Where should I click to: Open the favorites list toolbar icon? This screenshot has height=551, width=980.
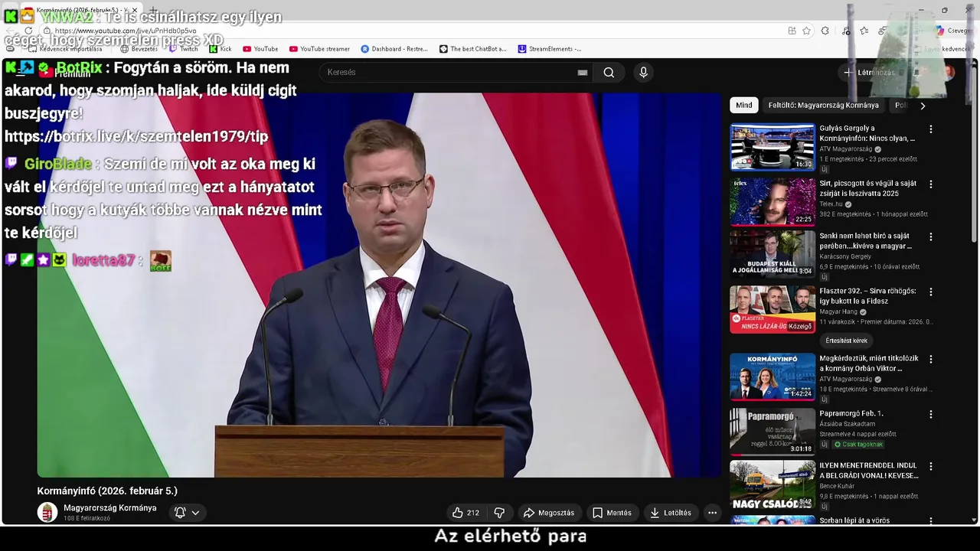[864, 31]
